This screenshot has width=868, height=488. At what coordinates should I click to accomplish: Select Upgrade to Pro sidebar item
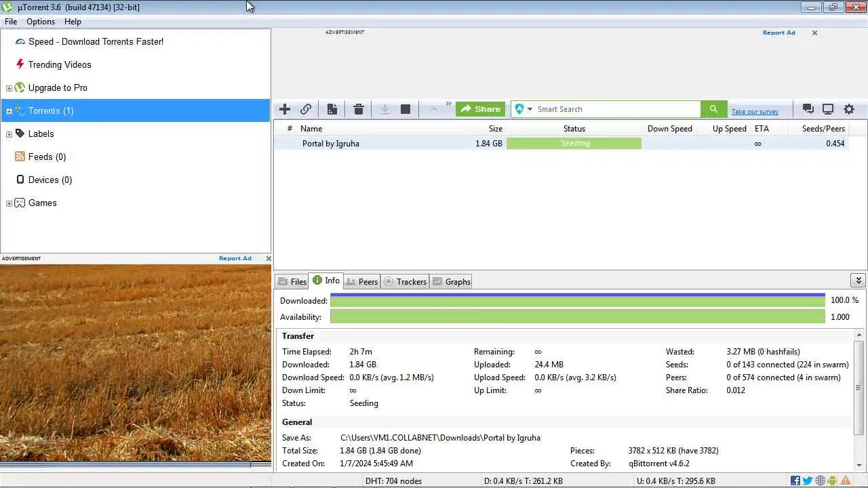click(58, 87)
